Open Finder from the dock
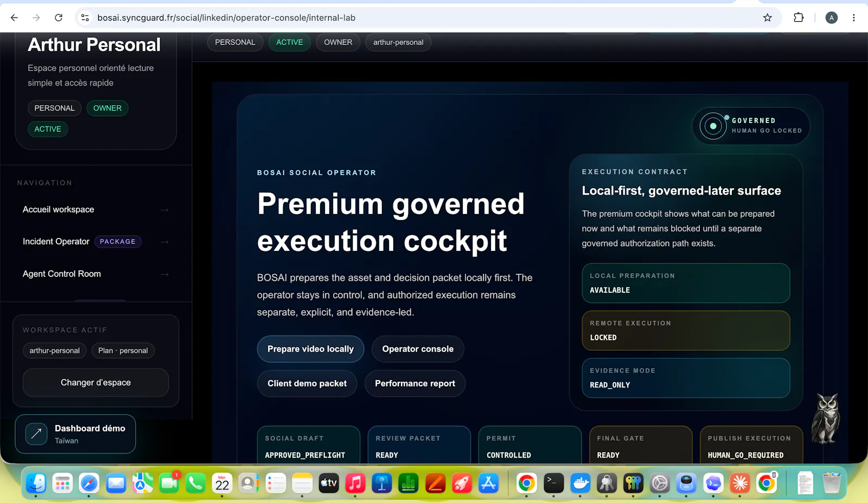Viewport: 868px width, 503px height. (x=36, y=483)
